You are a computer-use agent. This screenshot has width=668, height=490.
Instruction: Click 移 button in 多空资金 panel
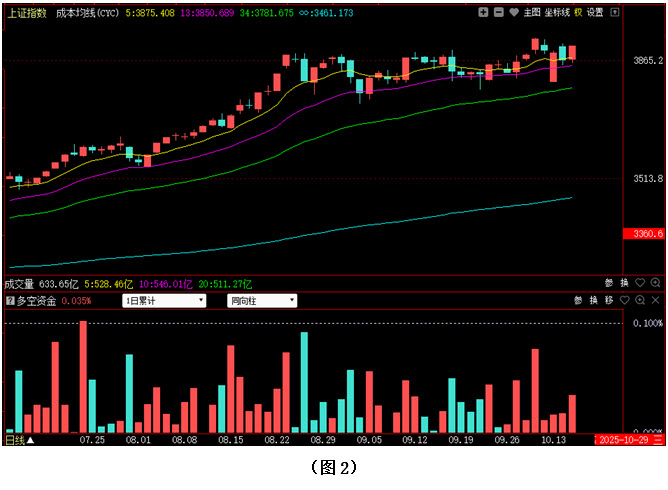608,300
